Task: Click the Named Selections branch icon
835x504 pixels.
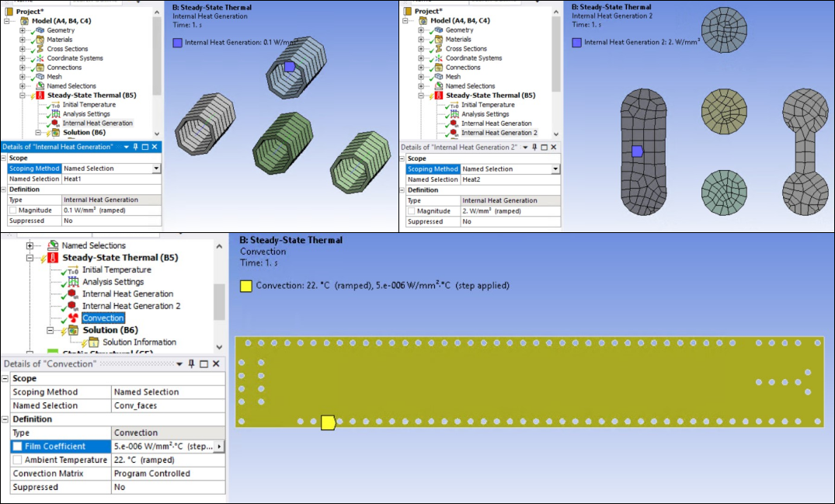Action: [x=38, y=86]
